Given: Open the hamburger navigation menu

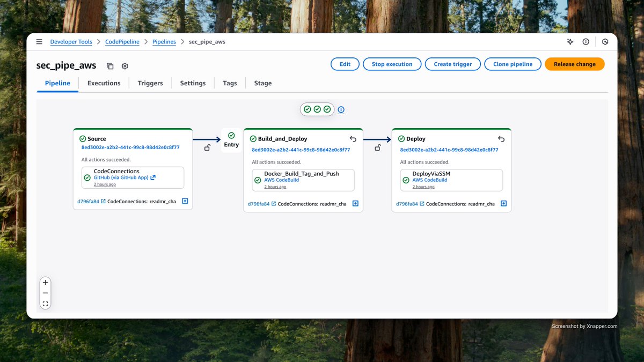Looking at the screenshot, I should point(39,42).
